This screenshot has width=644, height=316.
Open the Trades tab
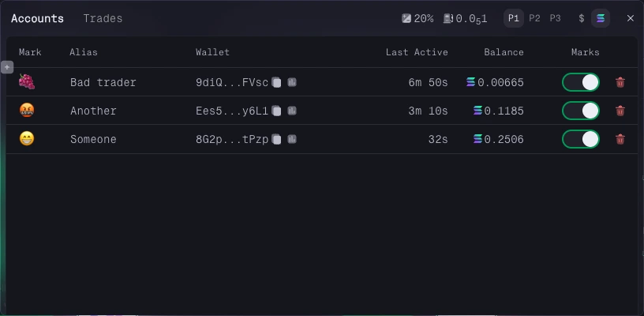[103, 18]
